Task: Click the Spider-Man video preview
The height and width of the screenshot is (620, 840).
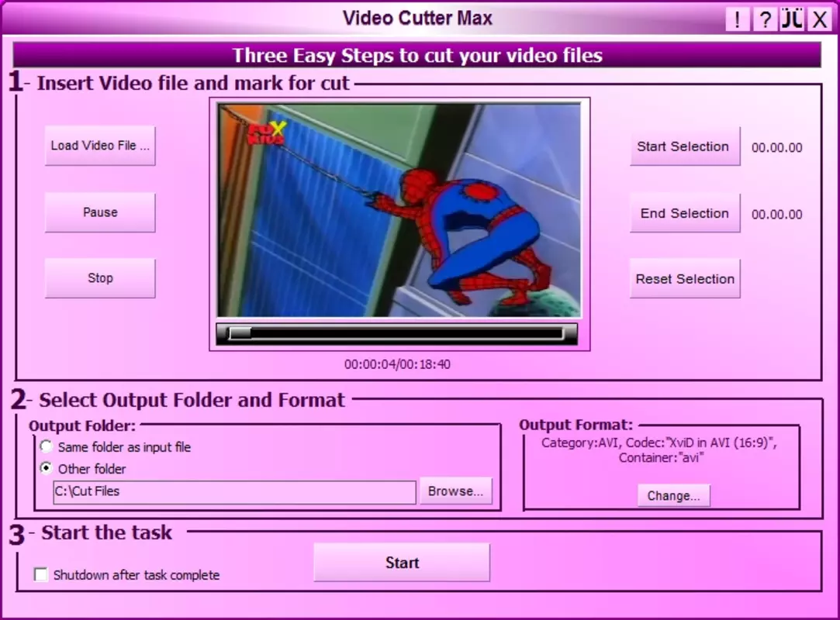Action: tap(399, 210)
